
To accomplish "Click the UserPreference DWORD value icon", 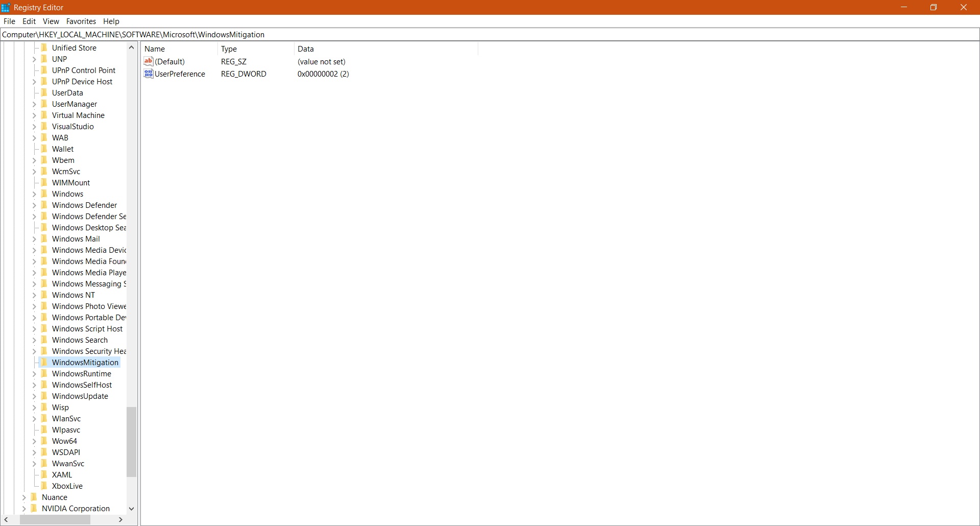I will (149, 74).
